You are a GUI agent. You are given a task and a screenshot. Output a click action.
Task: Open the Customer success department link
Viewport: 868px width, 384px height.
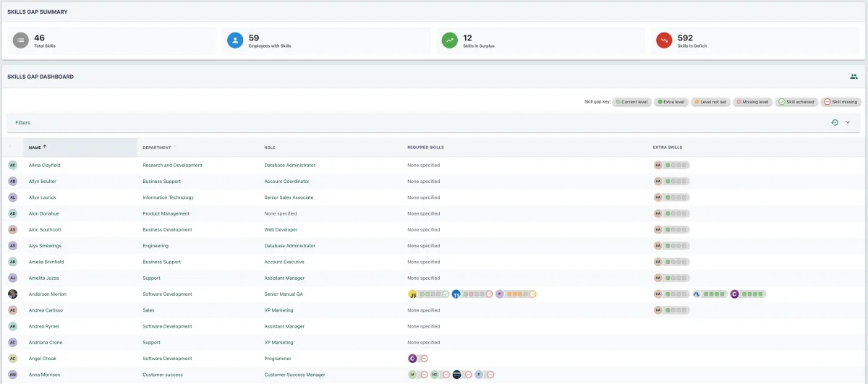(x=163, y=375)
